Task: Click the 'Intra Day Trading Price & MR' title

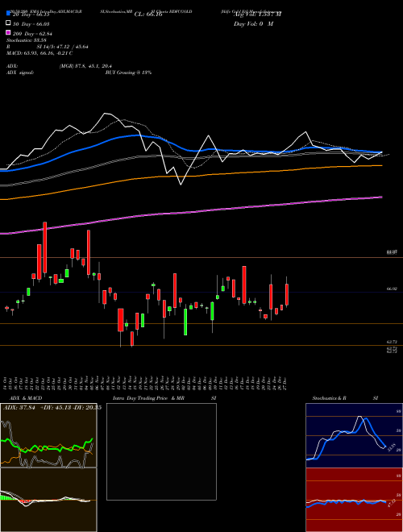Action: pyautogui.click(x=148, y=398)
